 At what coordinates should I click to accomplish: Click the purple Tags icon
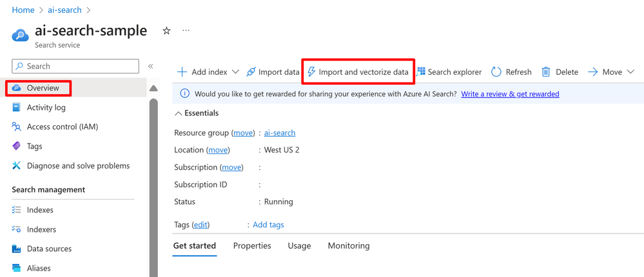coord(16,146)
